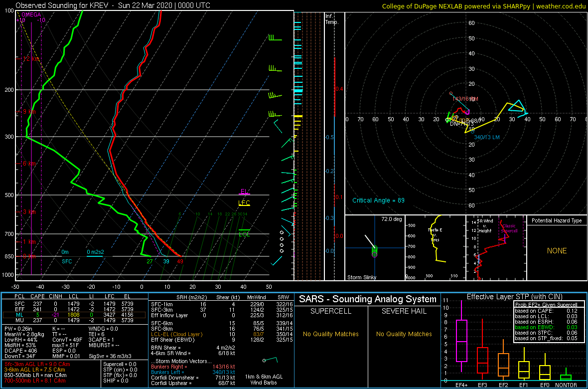The height and width of the screenshot is (389, 588).
Task: Click the 12 km height marker
Action: 29,59
